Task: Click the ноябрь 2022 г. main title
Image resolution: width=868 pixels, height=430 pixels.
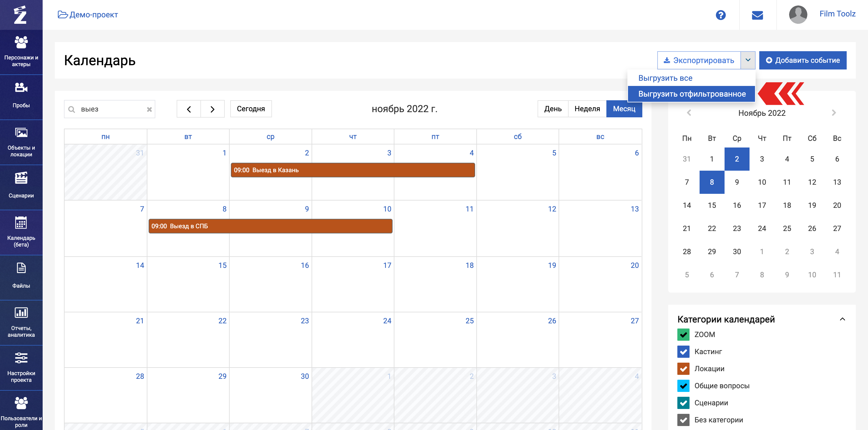Action: (404, 108)
